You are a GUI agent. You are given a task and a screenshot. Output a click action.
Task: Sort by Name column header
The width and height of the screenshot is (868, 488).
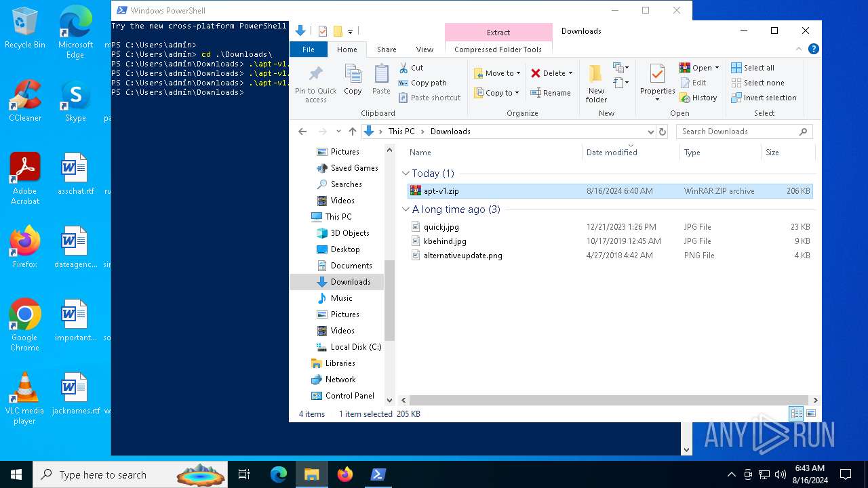pyautogui.click(x=493, y=152)
